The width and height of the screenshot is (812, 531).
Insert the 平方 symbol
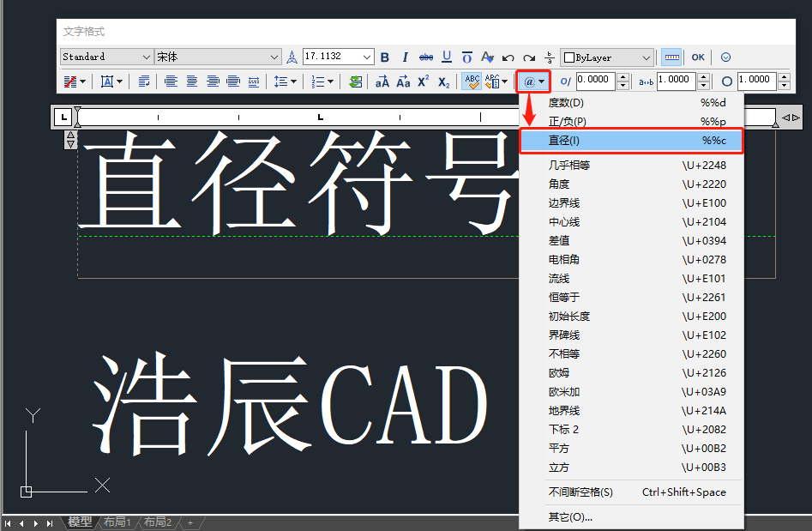[x=632, y=448]
